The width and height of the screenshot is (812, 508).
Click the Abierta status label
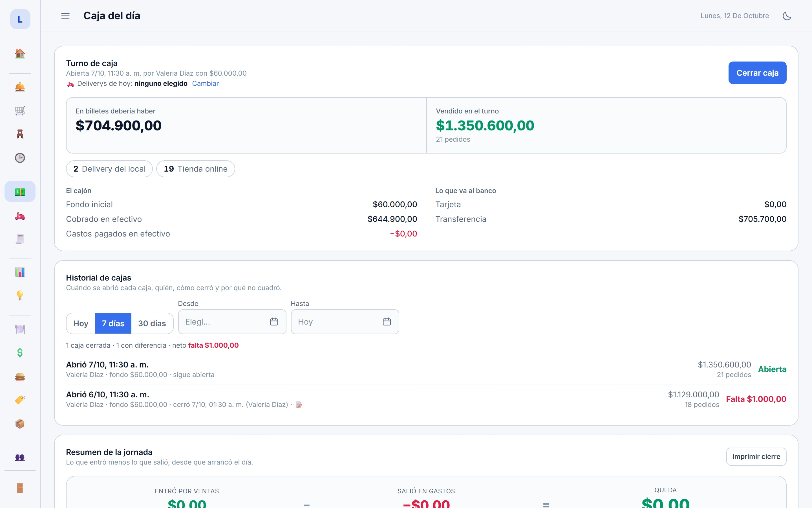pyautogui.click(x=772, y=369)
